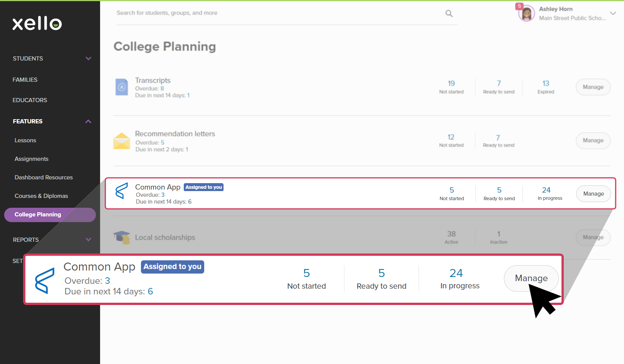Click the Local scholarships graduation cap icon
Screen dimensions: 624x364
point(122,237)
